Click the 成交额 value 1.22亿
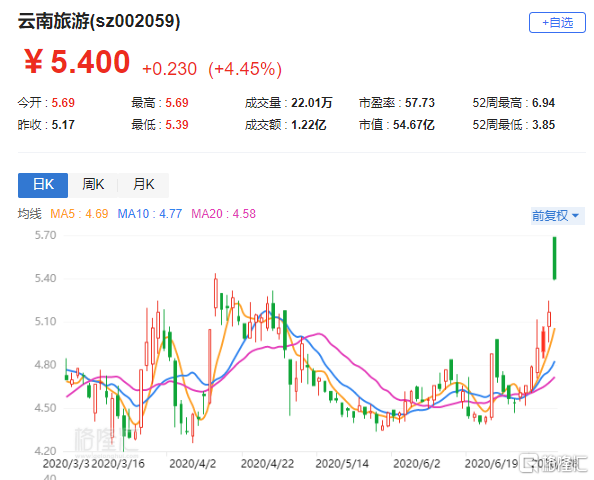 point(308,125)
